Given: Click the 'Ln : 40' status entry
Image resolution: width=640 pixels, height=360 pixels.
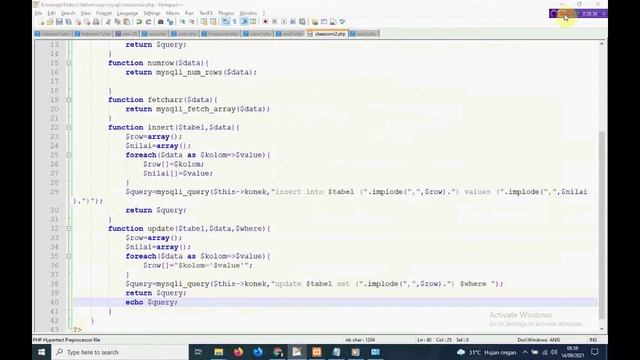Looking at the screenshot, I should (424, 340).
